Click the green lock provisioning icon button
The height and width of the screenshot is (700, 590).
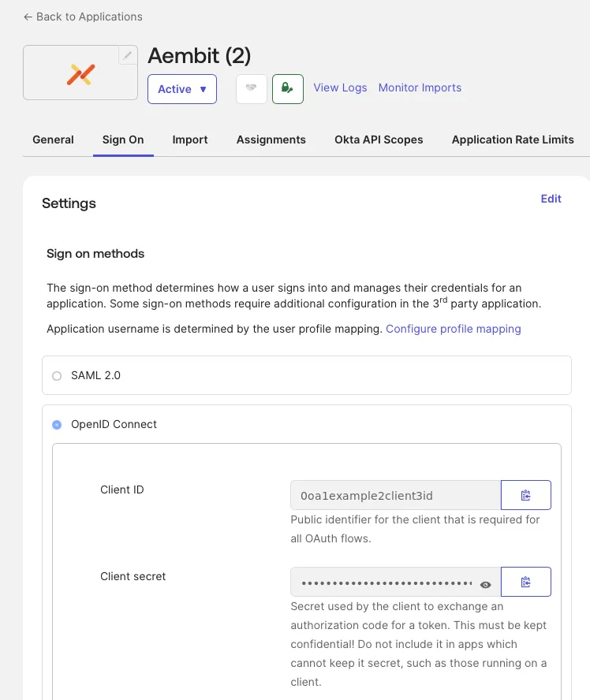coord(288,89)
